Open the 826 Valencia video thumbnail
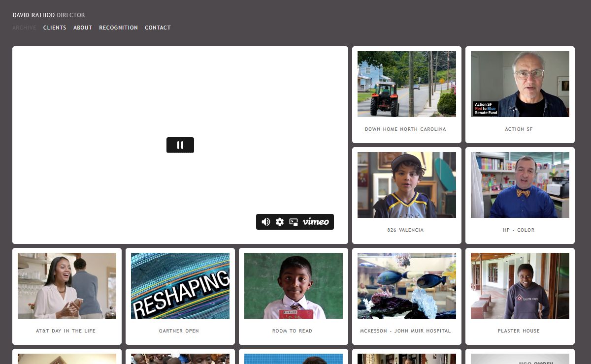 point(407,185)
